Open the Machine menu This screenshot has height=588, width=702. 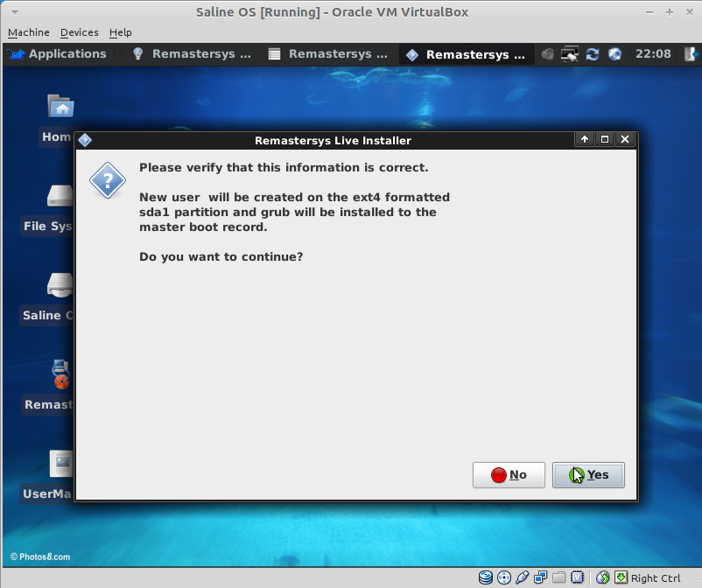[29, 32]
